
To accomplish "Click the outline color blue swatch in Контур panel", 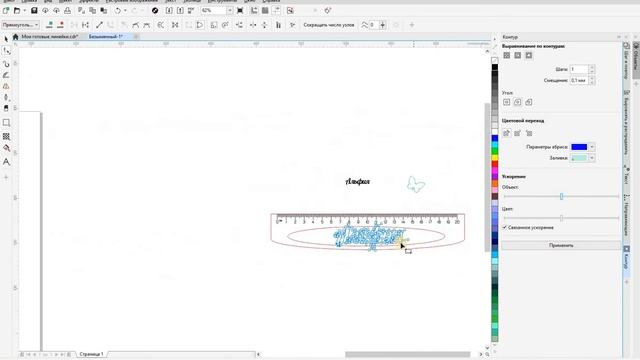I will coord(579,147).
